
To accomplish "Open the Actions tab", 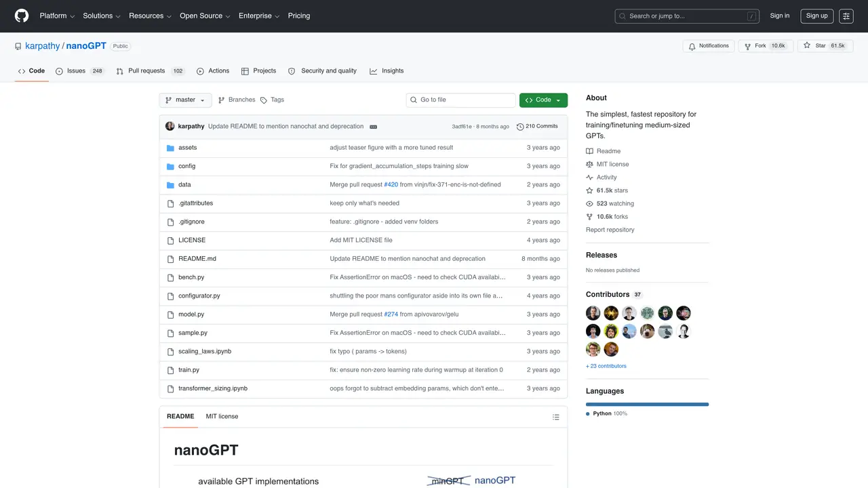I will (213, 71).
